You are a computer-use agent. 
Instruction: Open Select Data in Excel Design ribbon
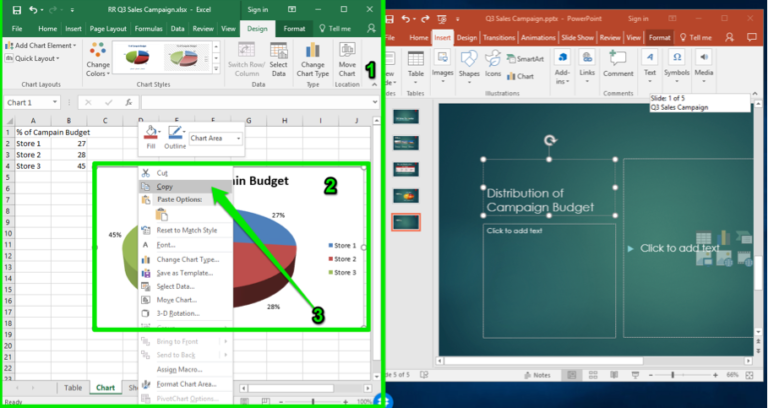pyautogui.click(x=278, y=60)
